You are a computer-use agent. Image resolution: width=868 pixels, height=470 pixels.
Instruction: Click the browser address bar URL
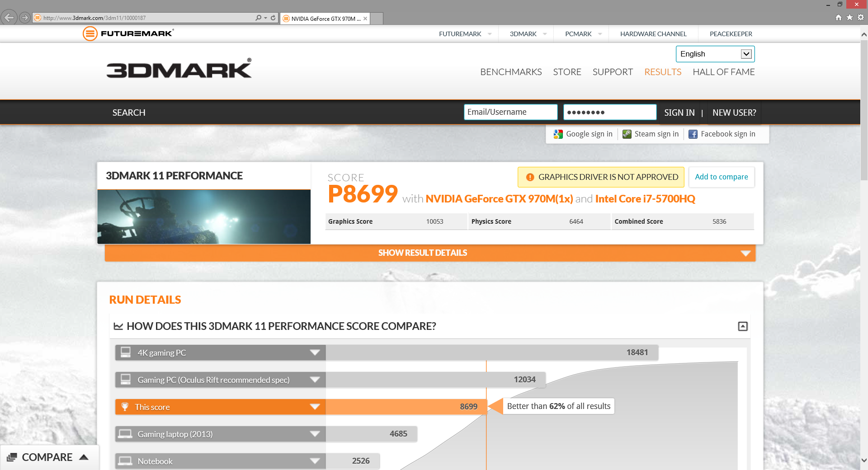pyautogui.click(x=94, y=18)
